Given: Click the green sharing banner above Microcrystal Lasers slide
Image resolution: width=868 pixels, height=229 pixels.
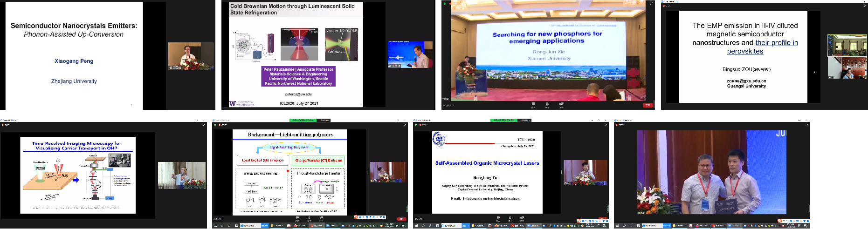Looking at the screenshot, I should 503,120.
